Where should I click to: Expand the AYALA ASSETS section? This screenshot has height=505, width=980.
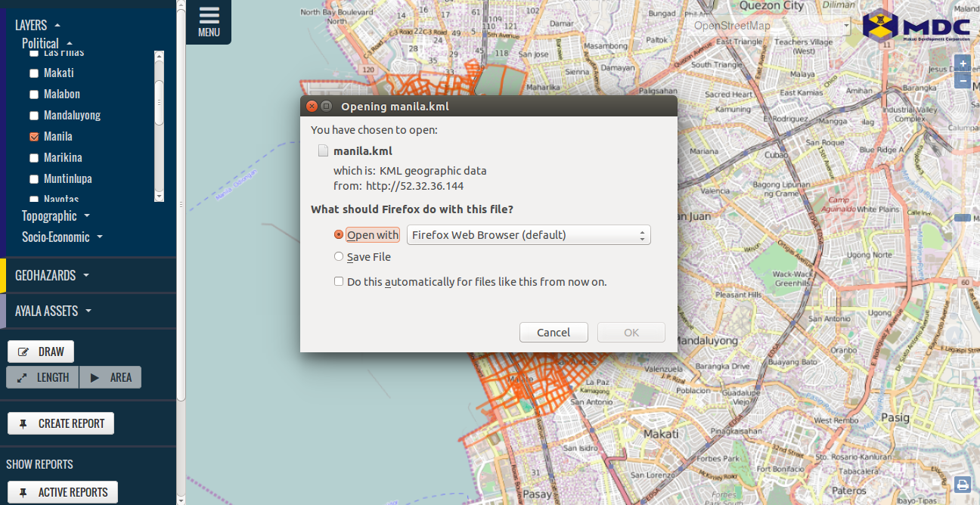54,311
